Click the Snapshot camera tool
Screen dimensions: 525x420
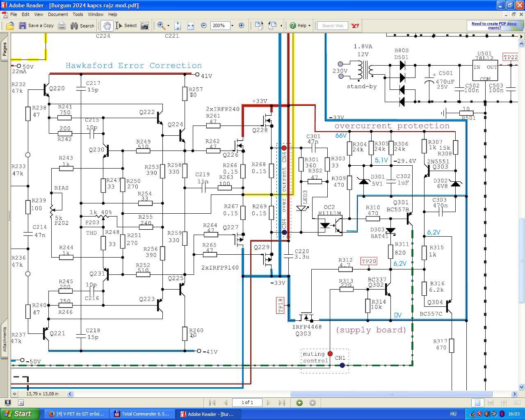[144, 25]
